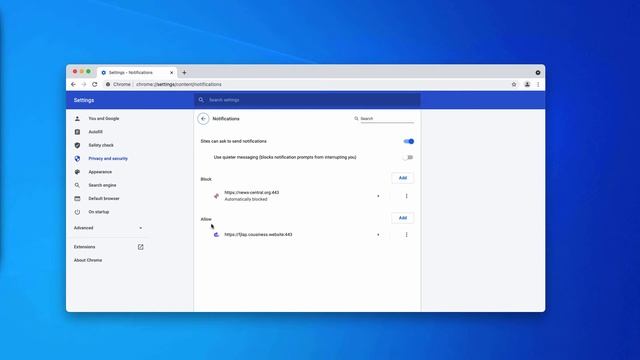This screenshot has width=640, height=360.
Task: Click the address bar URL field
Action: click(x=179, y=84)
